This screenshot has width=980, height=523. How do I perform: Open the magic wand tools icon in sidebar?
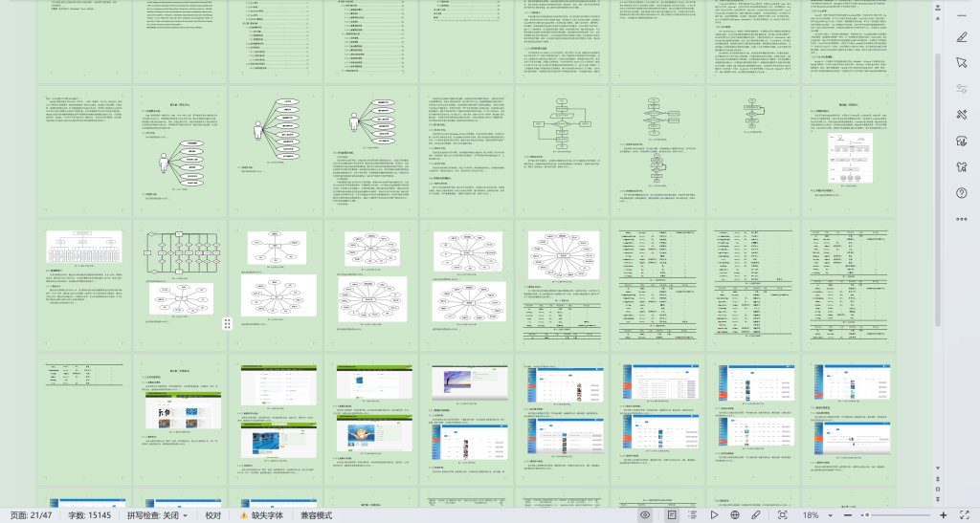coord(961,115)
